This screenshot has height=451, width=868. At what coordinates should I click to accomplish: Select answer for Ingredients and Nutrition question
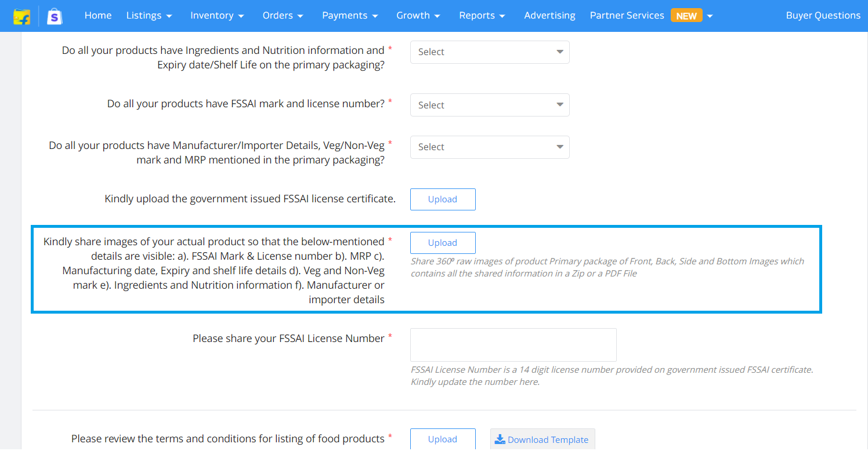490,52
